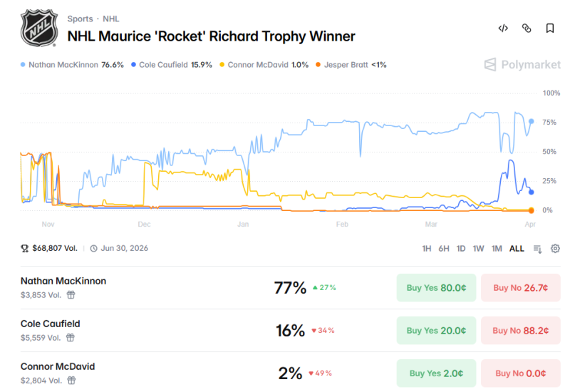Buy Yes on Connor McDavid at 2.0¢
The height and width of the screenshot is (392, 570).
(436, 373)
